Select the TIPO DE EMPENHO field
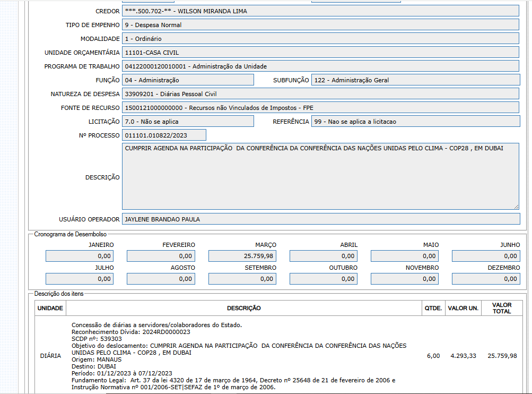532x394 pixels. click(x=320, y=25)
